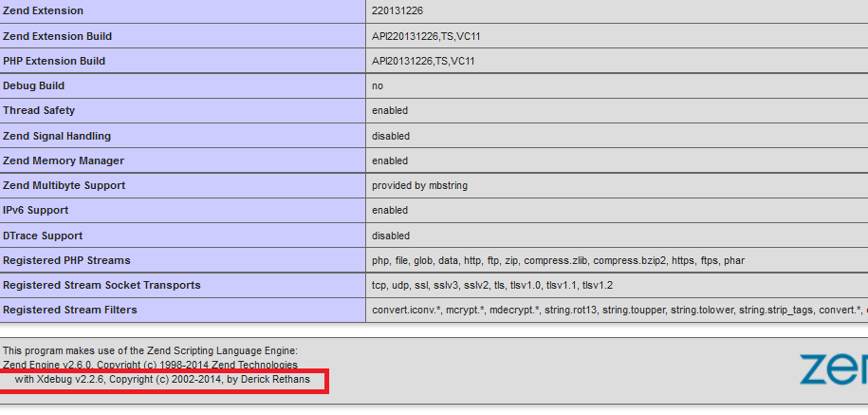Click the 'Registered Stream Filters' label
Image resolution: width=868 pixels, height=415 pixels.
(70, 310)
